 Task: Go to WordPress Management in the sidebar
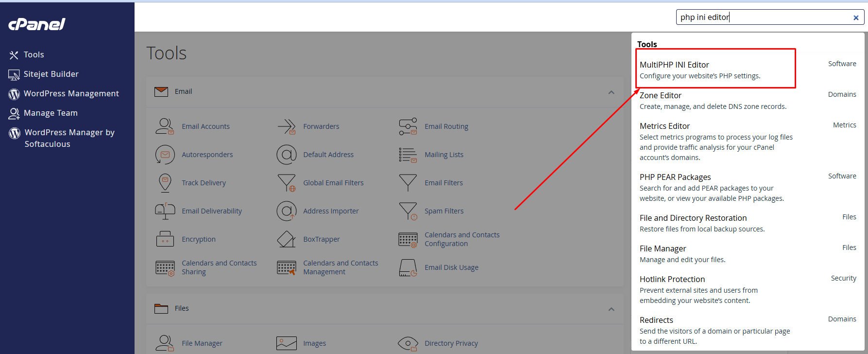pyautogui.click(x=71, y=94)
